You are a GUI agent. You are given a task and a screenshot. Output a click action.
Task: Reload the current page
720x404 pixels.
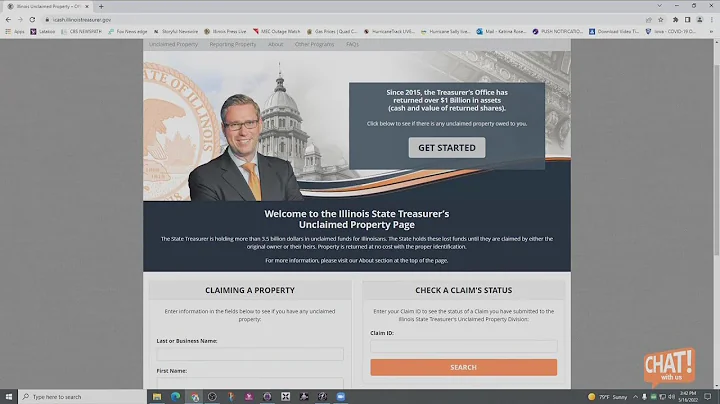32,20
